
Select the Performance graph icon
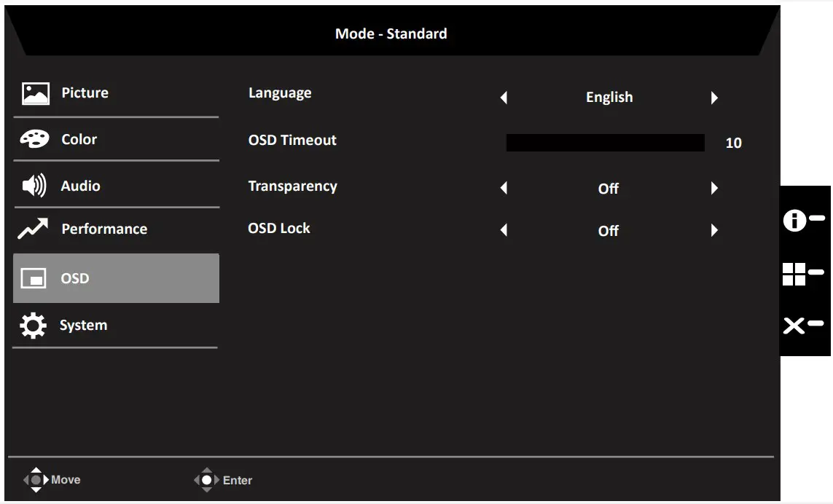tap(33, 229)
